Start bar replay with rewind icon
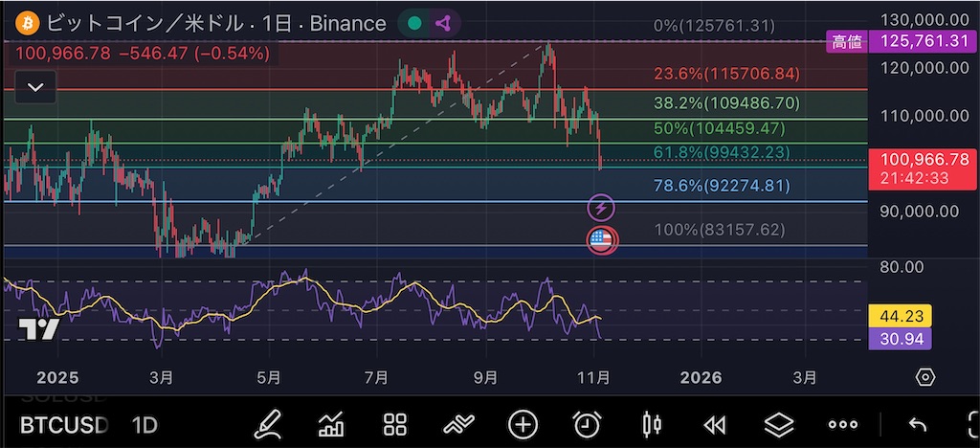The image size is (980, 448). (x=715, y=426)
